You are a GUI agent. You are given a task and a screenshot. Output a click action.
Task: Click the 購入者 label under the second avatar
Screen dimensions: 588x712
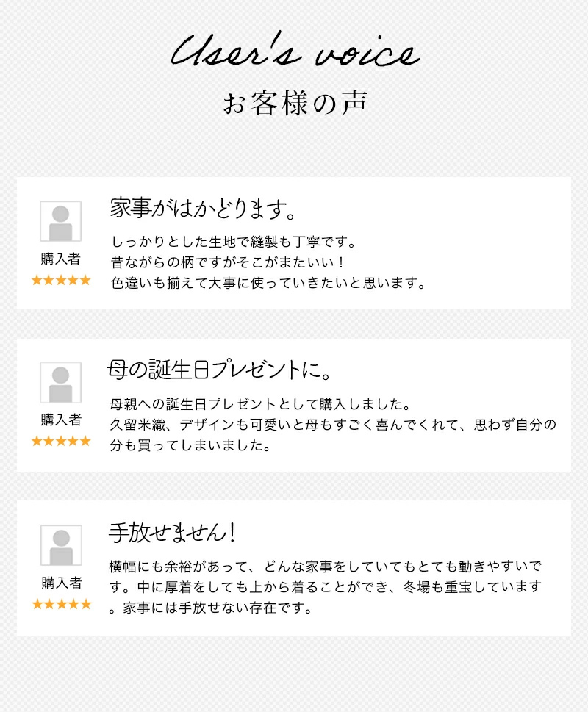coord(61,420)
